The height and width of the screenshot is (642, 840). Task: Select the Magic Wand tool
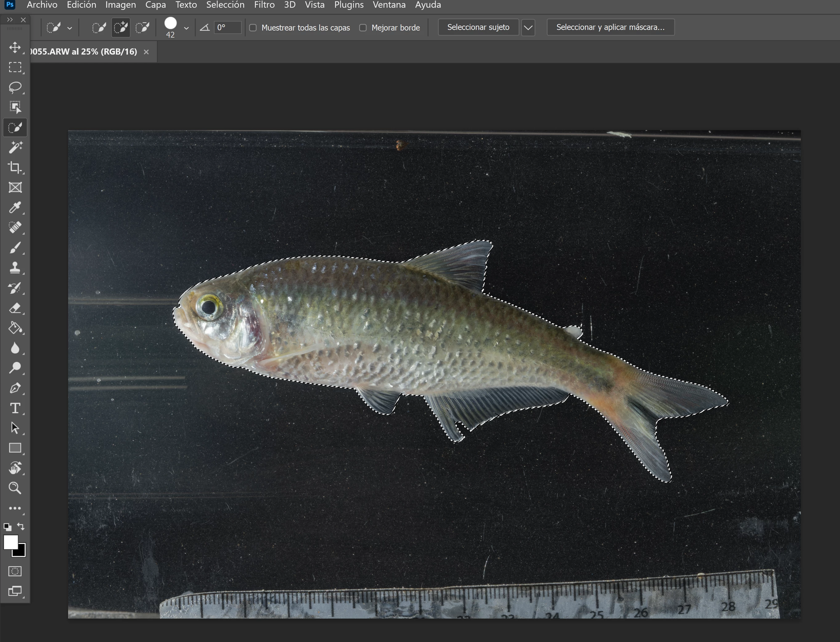click(15, 147)
